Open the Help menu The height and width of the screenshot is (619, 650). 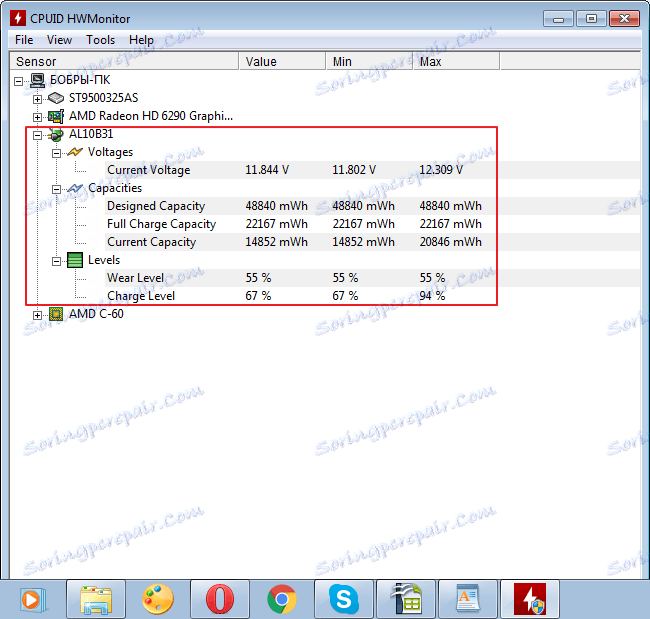tap(141, 40)
